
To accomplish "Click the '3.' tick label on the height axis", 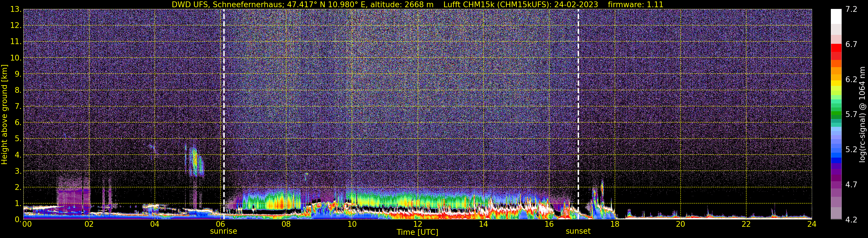I will 18,171.
